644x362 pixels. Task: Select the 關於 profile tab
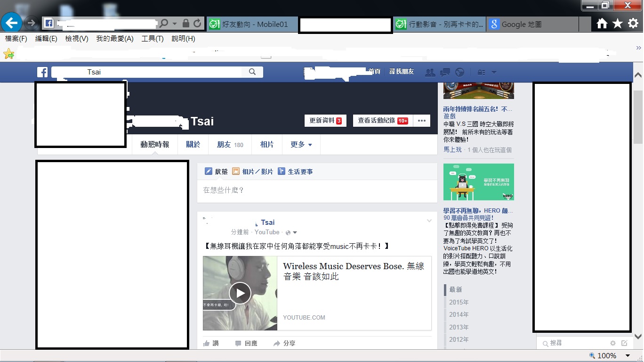(x=193, y=145)
